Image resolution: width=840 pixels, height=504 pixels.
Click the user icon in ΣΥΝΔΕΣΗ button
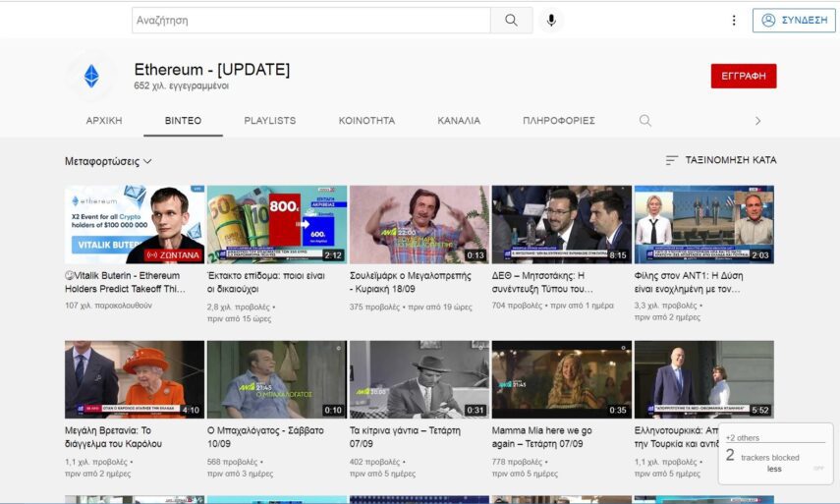(768, 21)
